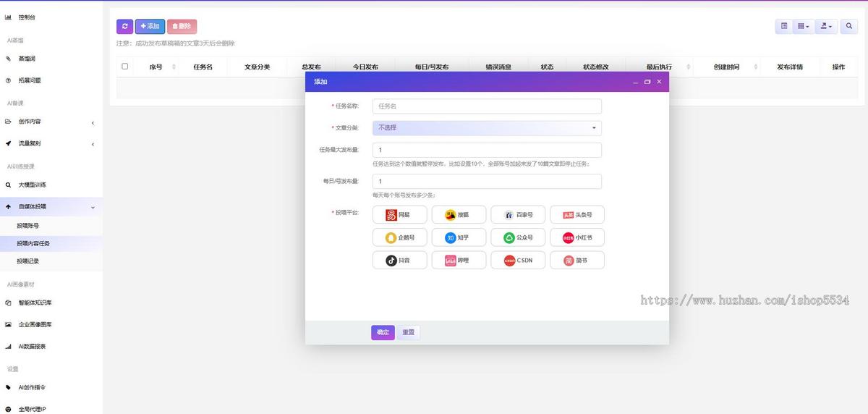Click the 确定 button in the dialog
The image size is (868, 414).
383,332
